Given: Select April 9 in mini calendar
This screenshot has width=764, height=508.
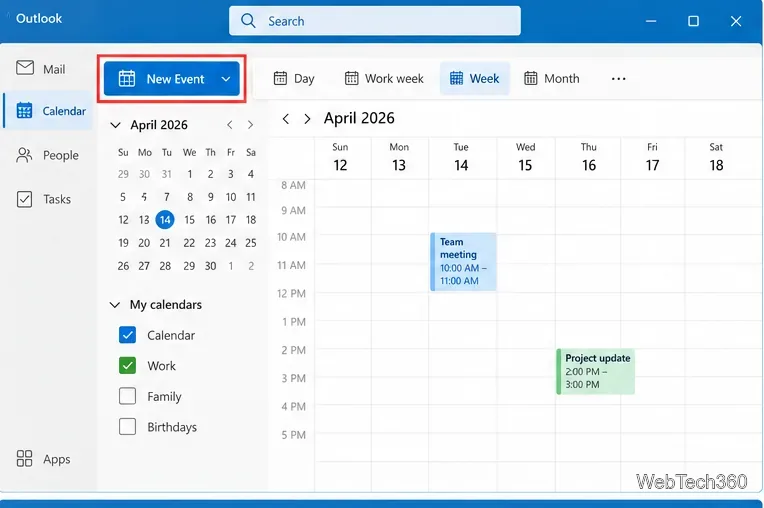Looking at the screenshot, I should [210, 197].
